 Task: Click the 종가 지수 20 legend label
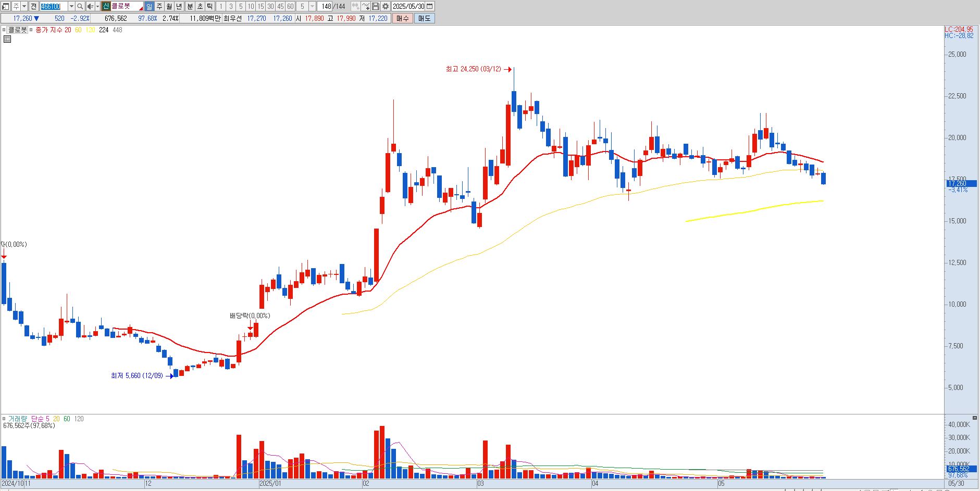click(x=53, y=30)
